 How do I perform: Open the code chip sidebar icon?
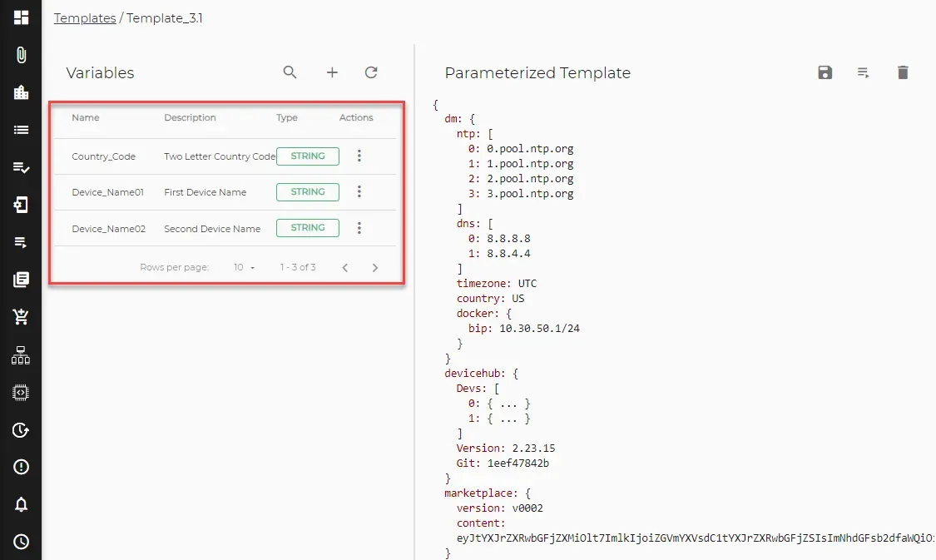click(x=21, y=392)
